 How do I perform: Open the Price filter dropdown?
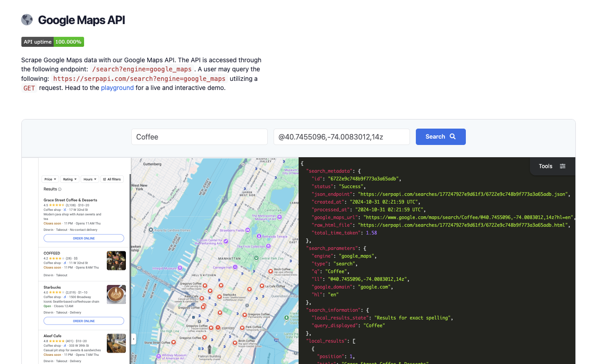coord(50,179)
